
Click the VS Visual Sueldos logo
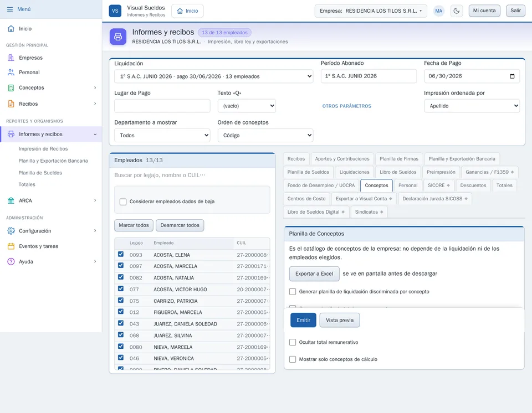coord(115,11)
